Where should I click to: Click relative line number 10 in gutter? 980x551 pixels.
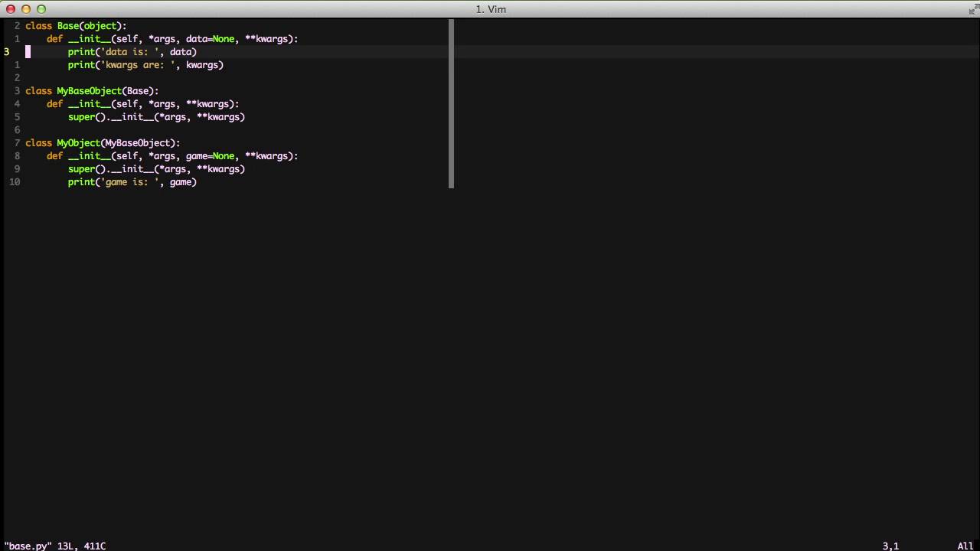pyautogui.click(x=15, y=182)
